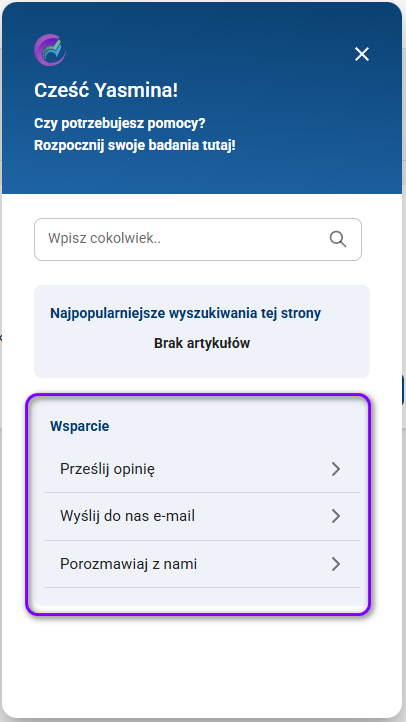Click chevron beside Porozmawiaj z nami
Viewport: 406px width, 722px height.
pyautogui.click(x=336, y=564)
